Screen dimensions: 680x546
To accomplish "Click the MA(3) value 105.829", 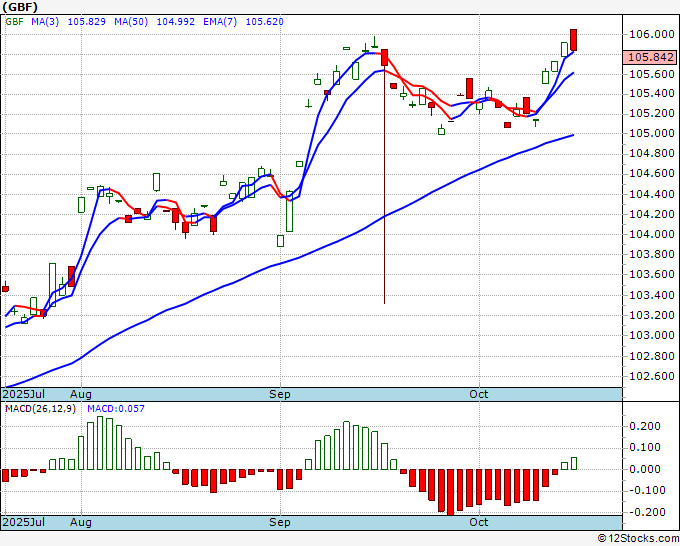I will (87, 21).
